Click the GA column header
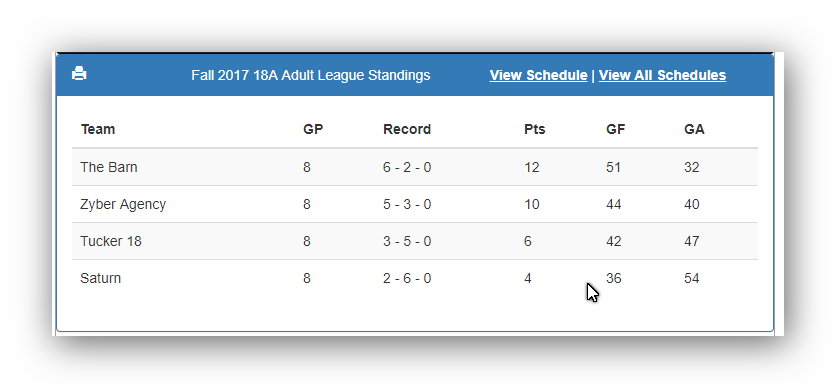836x388 pixels. tap(694, 130)
